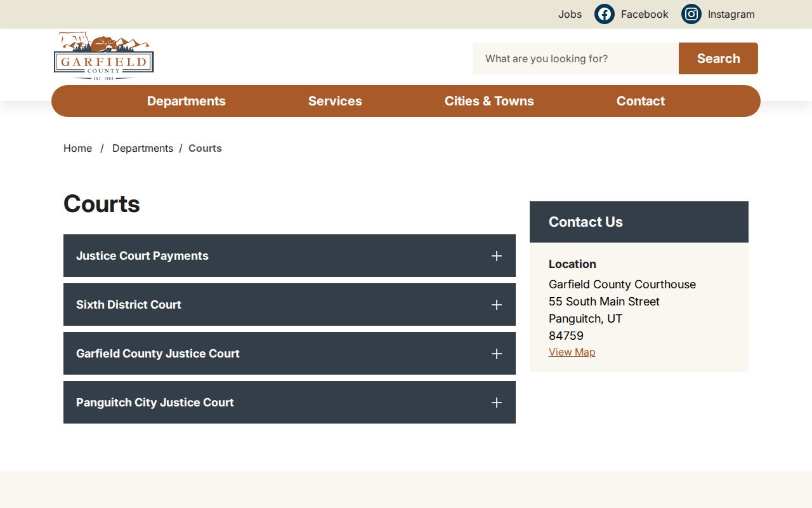Expand Justice Court Payments section
This screenshot has height=508, width=812.
point(289,256)
